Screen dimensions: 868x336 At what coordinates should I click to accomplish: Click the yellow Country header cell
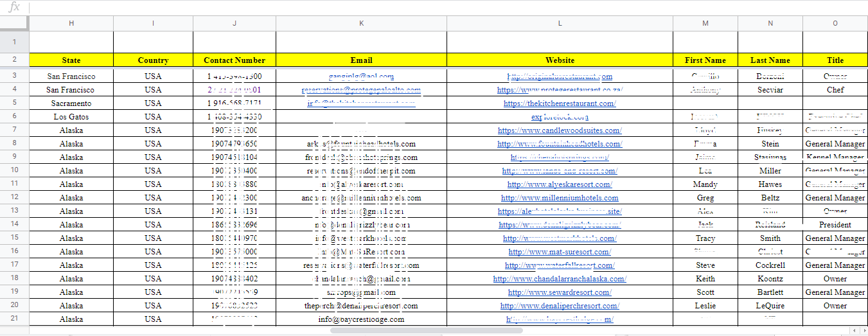pos(153,60)
